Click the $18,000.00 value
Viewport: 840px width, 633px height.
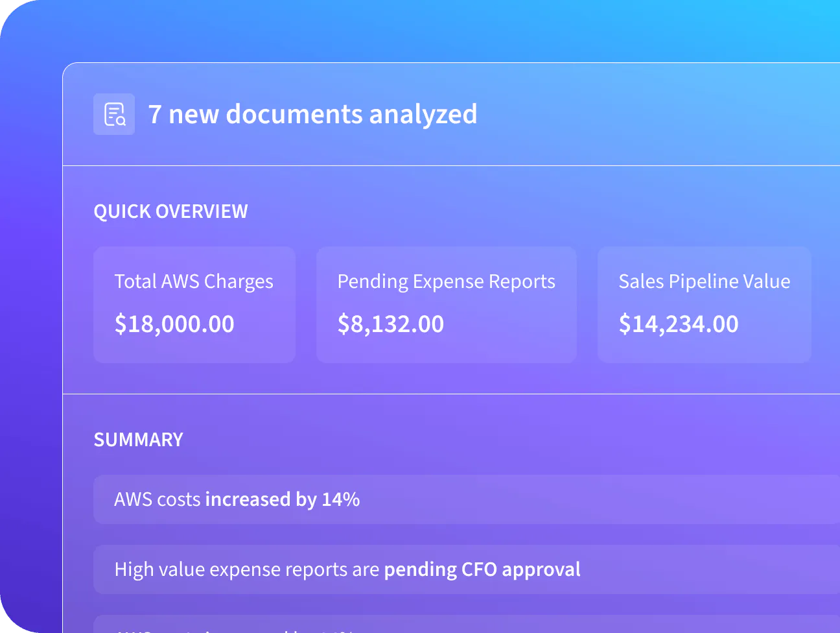(174, 324)
